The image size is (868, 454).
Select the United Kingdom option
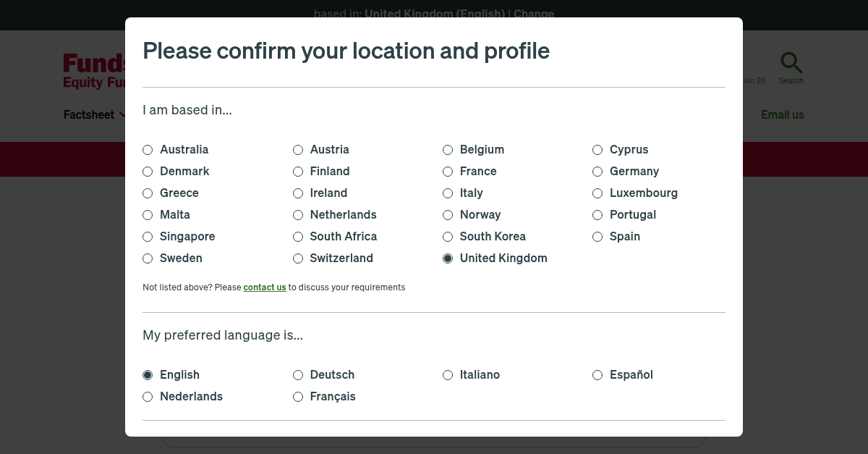448,258
